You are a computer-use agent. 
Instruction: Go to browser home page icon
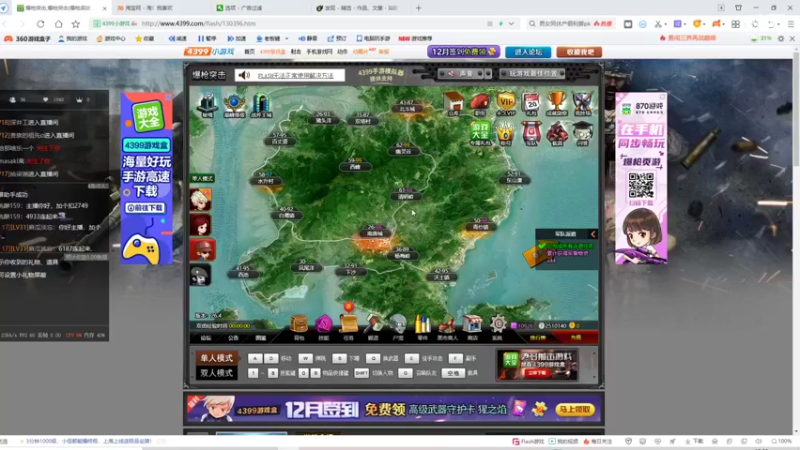pos(59,24)
